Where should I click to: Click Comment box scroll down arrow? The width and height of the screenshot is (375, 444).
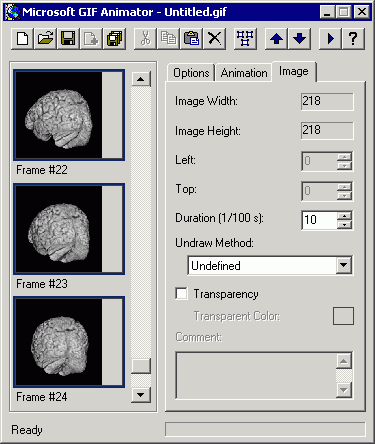(344, 390)
